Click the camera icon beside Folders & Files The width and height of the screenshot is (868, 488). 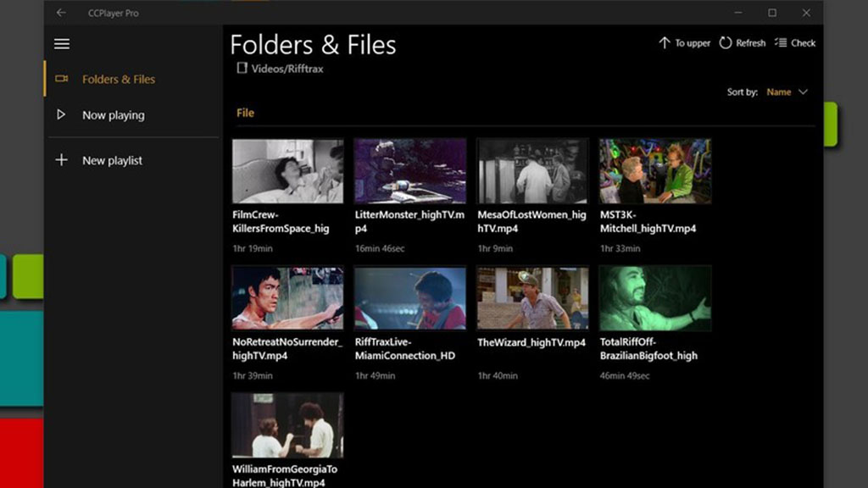[x=61, y=79]
